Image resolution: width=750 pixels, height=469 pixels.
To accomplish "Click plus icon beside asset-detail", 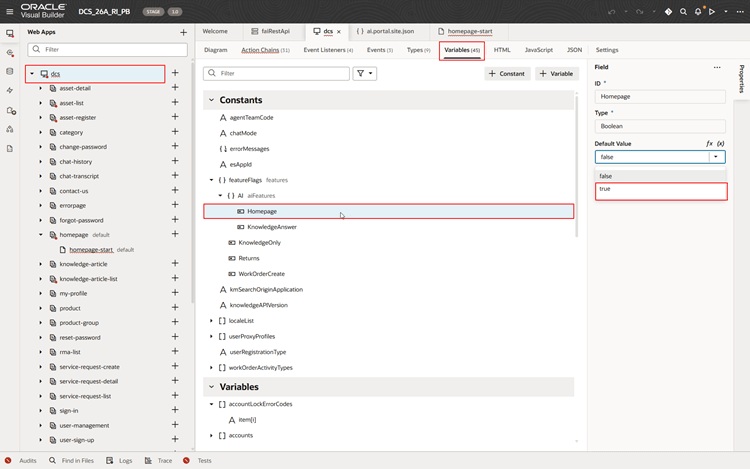I will [x=175, y=87].
